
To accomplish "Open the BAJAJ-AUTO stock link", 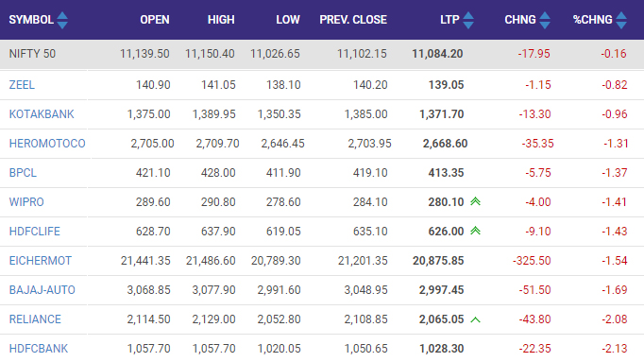I will click(x=42, y=290).
